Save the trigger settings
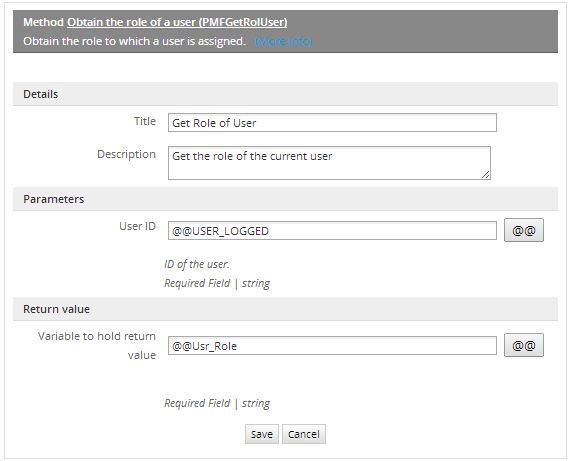 coord(261,434)
